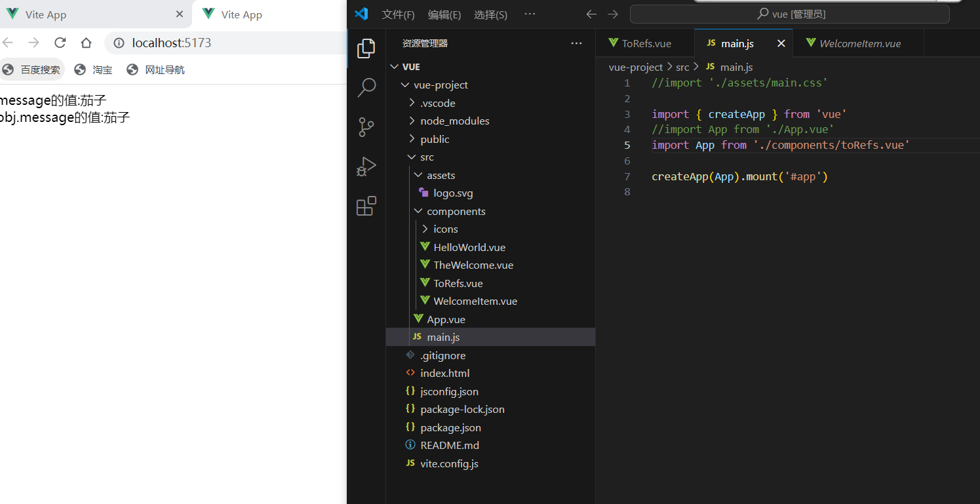Open the Run and Debug view

pyautogui.click(x=366, y=166)
